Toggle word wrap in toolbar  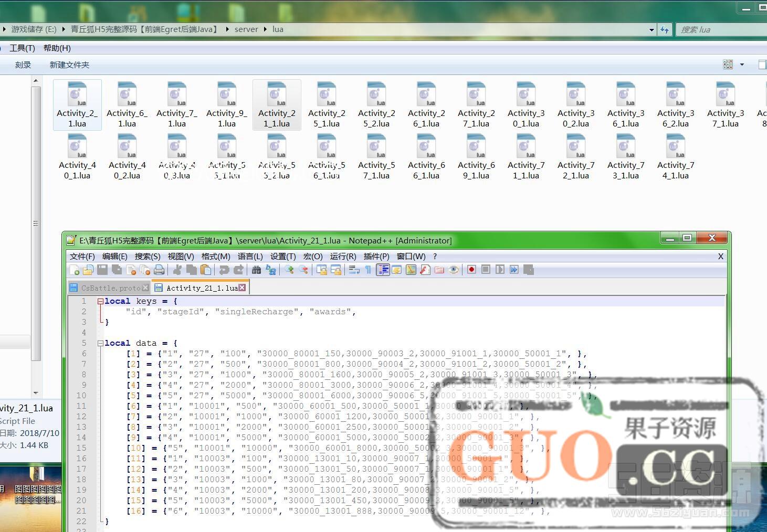(x=354, y=270)
